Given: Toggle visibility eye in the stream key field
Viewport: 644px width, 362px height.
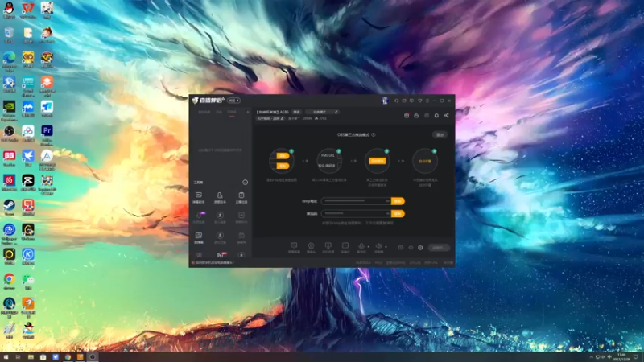Looking at the screenshot, I should click(387, 214).
